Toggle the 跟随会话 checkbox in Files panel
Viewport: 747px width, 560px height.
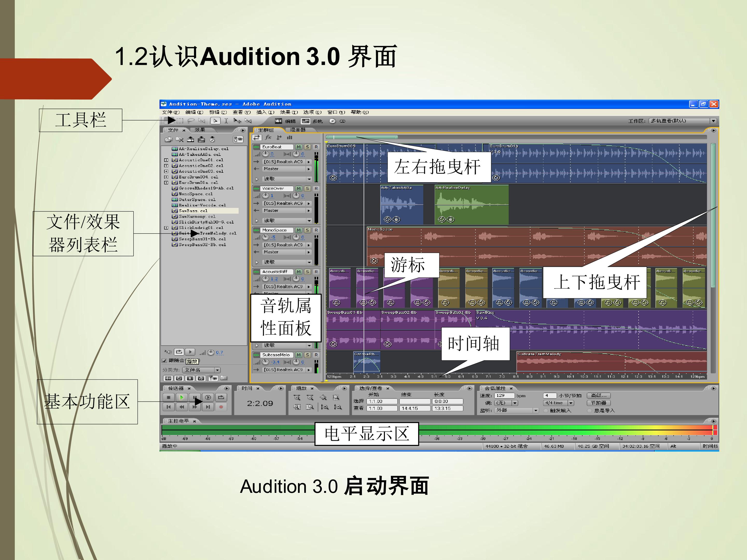tap(164, 361)
